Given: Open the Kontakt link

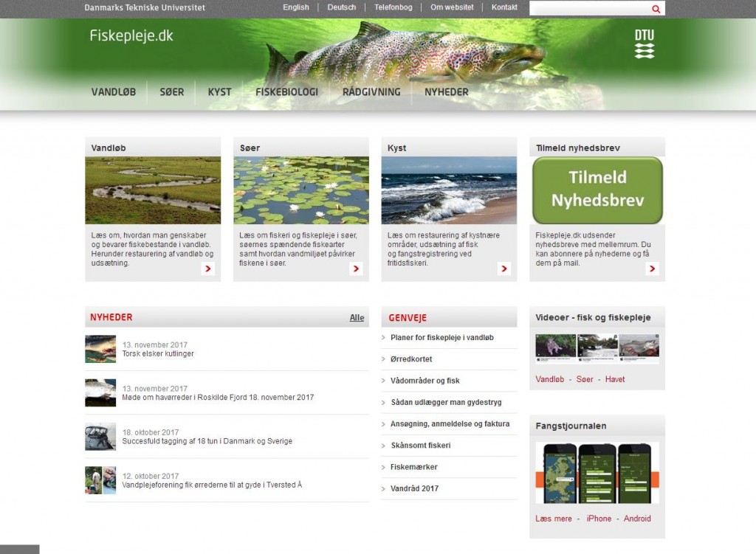Looking at the screenshot, I should (x=504, y=7).
